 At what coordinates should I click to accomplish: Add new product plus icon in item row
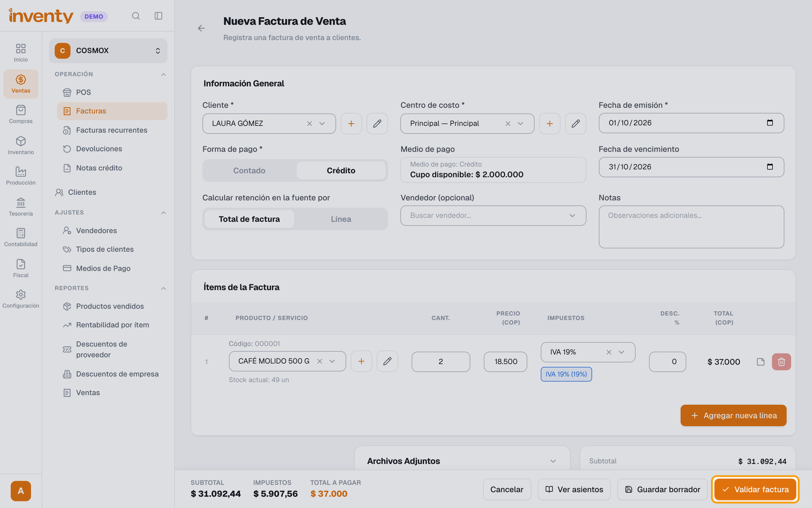361,361
